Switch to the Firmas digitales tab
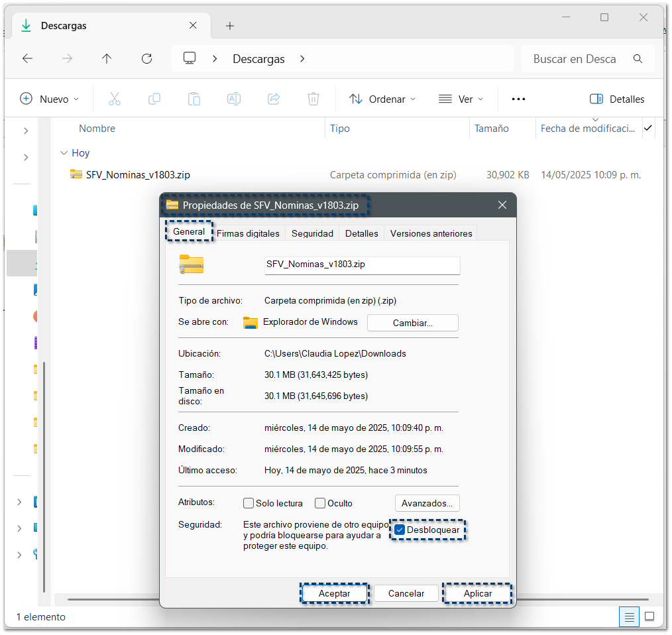This screenshot has height=635, width=672. coord(248,233)
